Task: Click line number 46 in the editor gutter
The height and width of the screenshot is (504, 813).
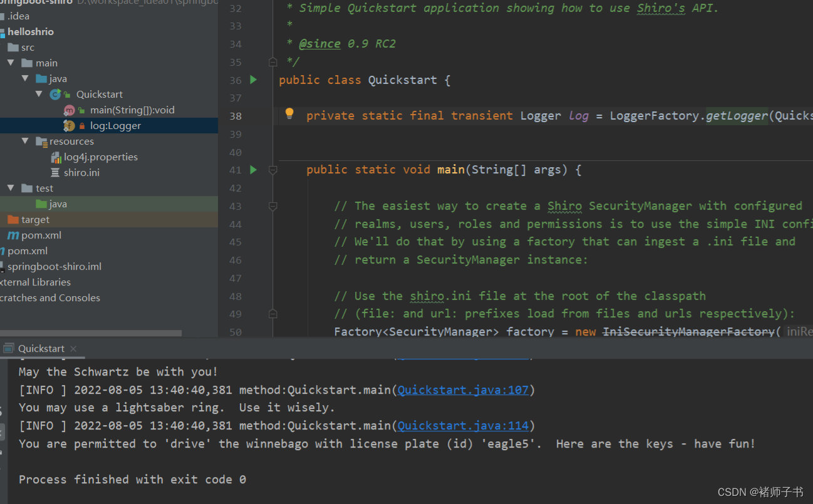Action: click(235, 260)
